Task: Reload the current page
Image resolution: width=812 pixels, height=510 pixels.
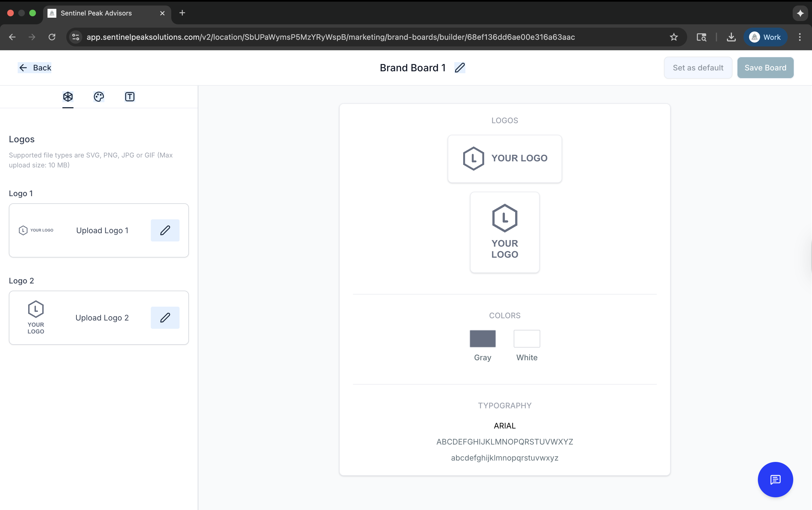Action: click(x=52, y=37)
